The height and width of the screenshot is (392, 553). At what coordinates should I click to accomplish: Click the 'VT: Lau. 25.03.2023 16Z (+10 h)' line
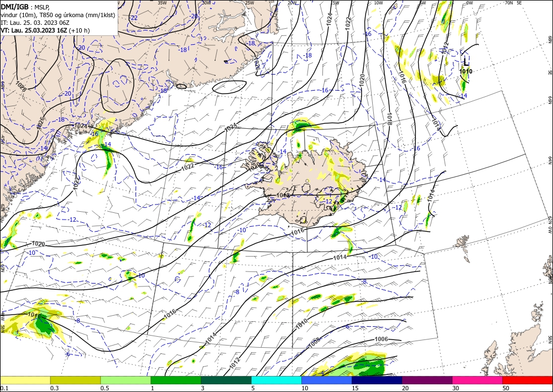click(45, 30)
